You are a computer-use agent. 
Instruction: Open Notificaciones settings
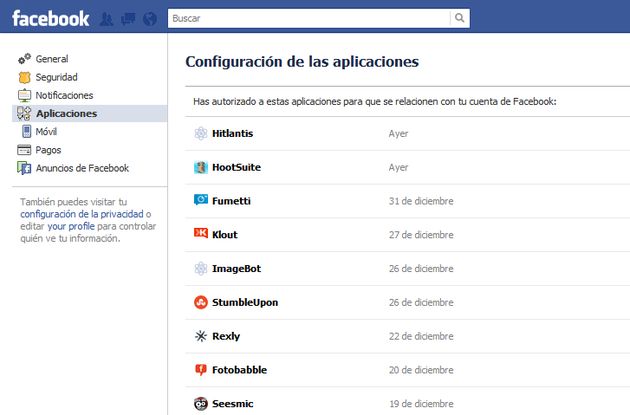click(64, 95)
